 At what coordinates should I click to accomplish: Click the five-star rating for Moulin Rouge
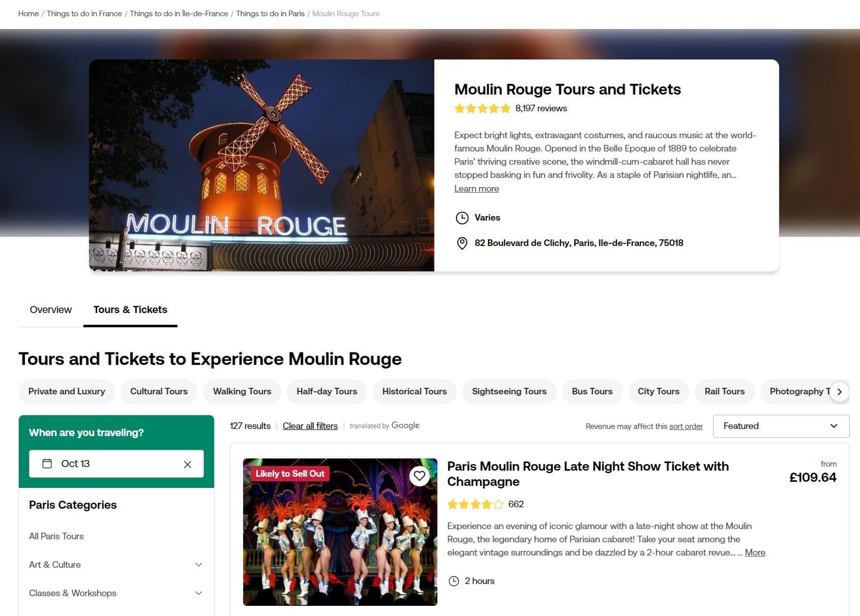click(482, 108)
